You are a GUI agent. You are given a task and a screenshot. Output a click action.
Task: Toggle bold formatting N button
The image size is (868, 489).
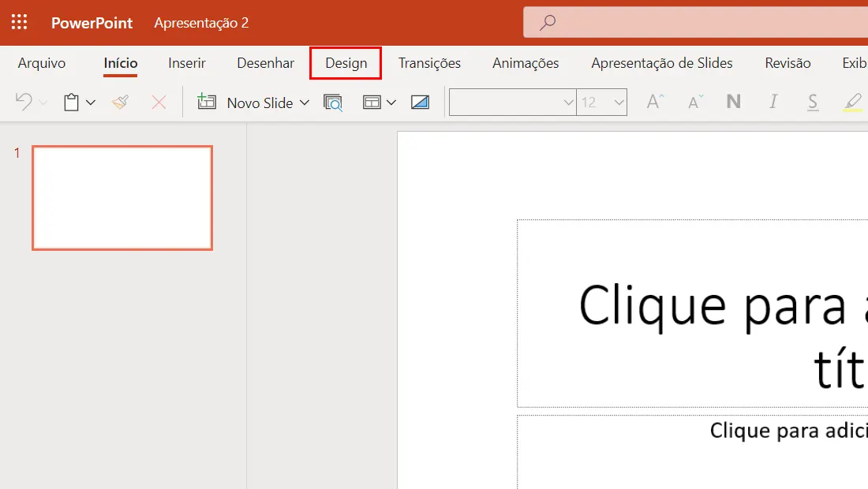click(734, 102)
